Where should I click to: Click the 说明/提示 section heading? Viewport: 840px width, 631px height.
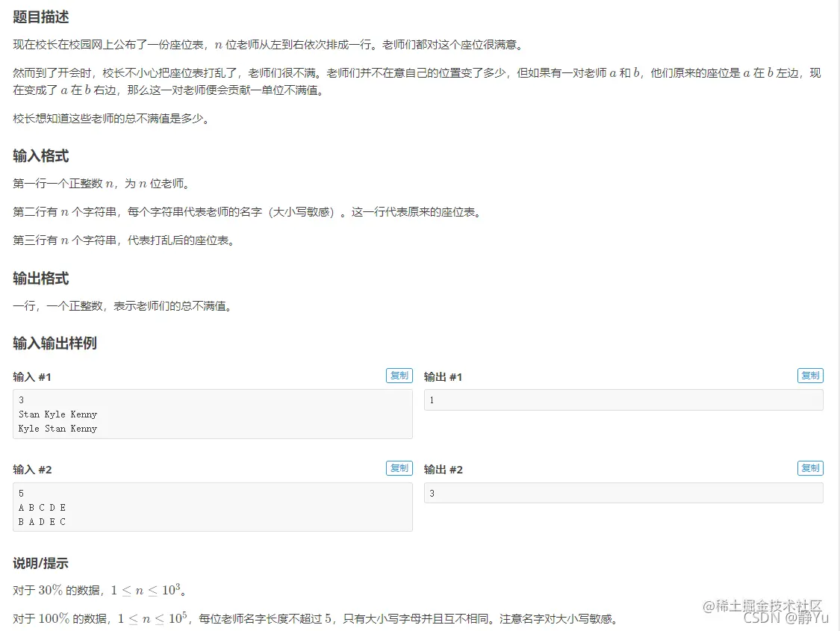tap(41, 564)
